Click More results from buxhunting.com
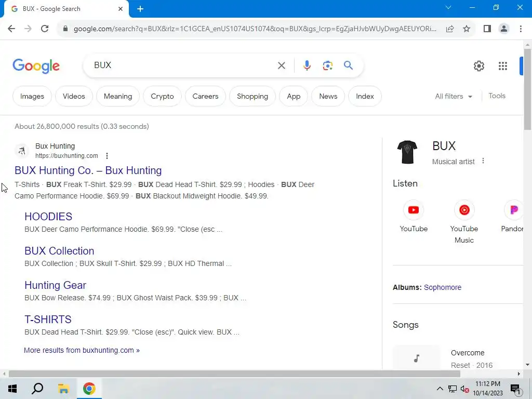The width and height of the screenshot is (532, 399). [x=82, y=350]
